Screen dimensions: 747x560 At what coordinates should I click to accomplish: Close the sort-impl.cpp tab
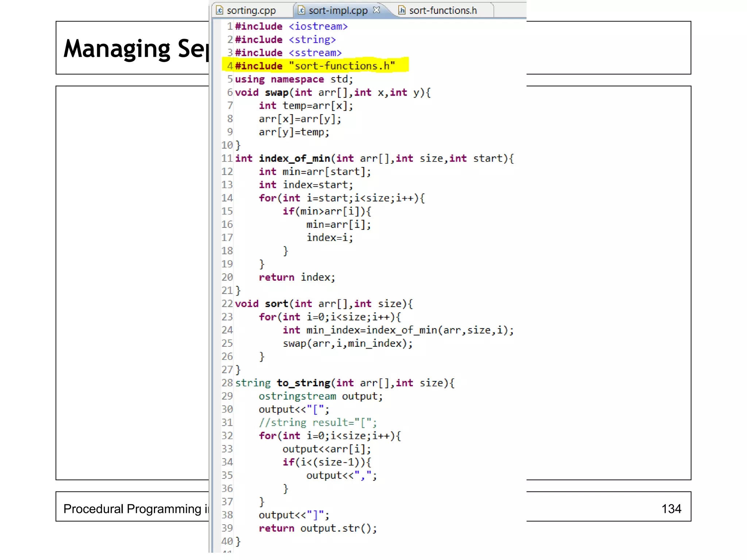(x=377, y=10)
